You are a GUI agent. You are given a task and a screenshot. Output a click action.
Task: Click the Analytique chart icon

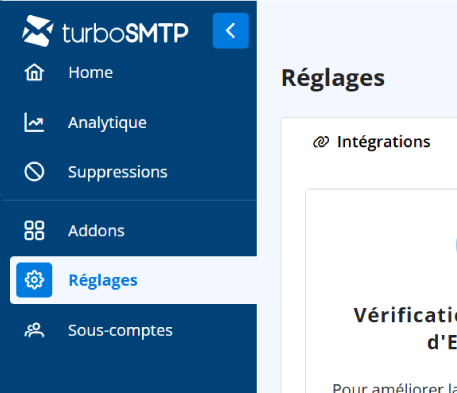(x=34, y=122)
